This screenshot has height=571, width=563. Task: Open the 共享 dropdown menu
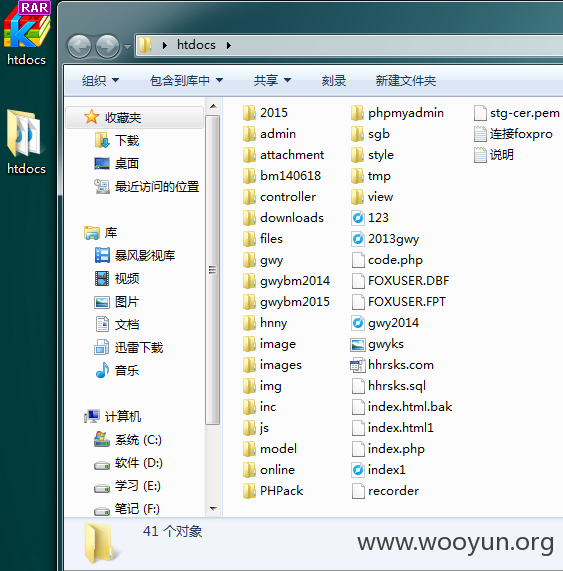point(272,80)
